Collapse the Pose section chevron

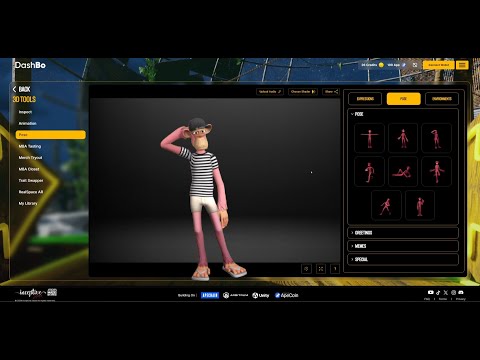tap(352, 114)
